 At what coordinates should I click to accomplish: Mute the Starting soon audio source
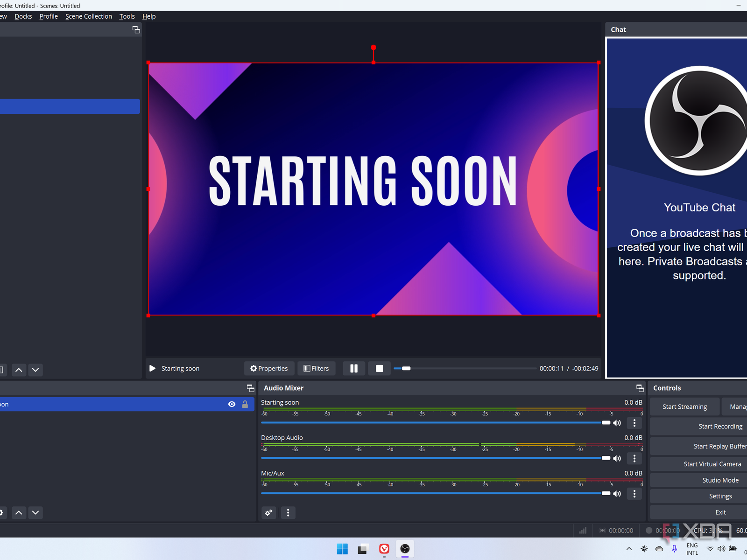click(617, 423)
